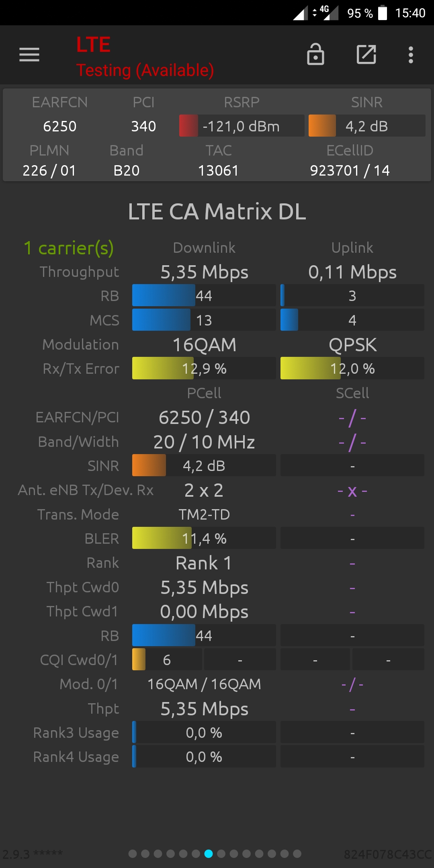
Task: Tap the battery icon in status bar
Action: 383,13
